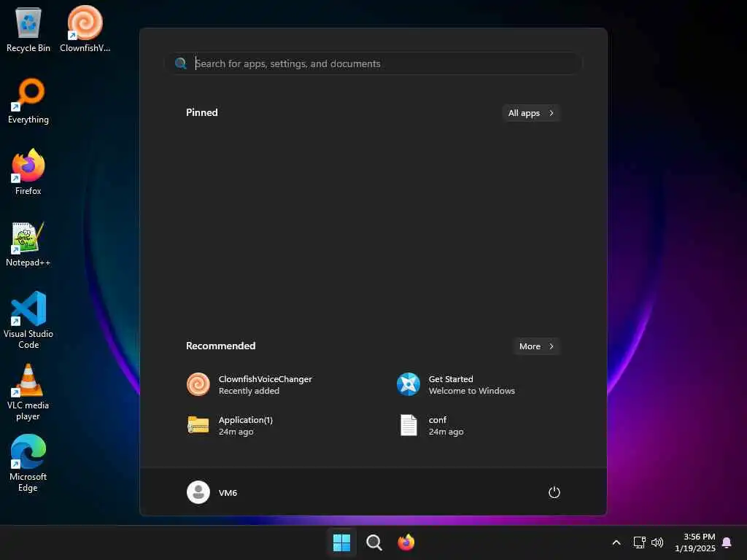Open VLC media player desktop icon

(28, 392)
